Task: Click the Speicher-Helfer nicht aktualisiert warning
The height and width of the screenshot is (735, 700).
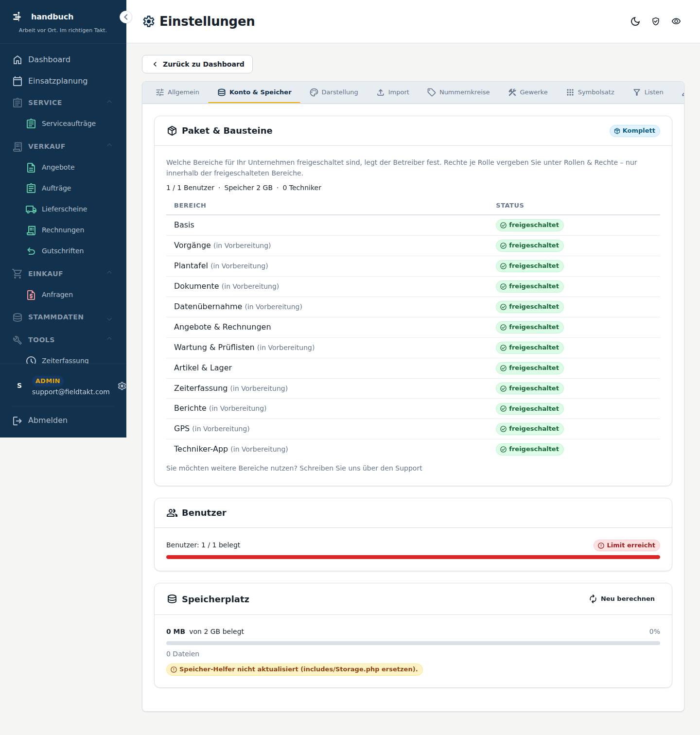Action: click(295, 669)
